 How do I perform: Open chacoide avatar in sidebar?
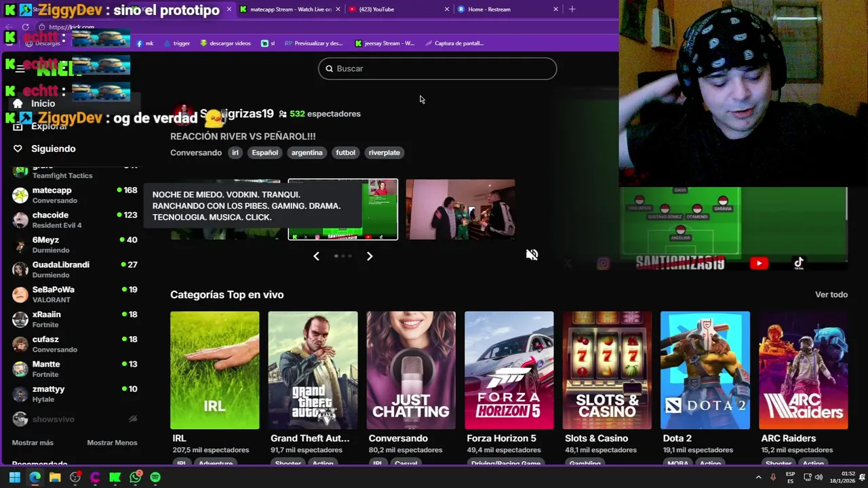(20, 220)
